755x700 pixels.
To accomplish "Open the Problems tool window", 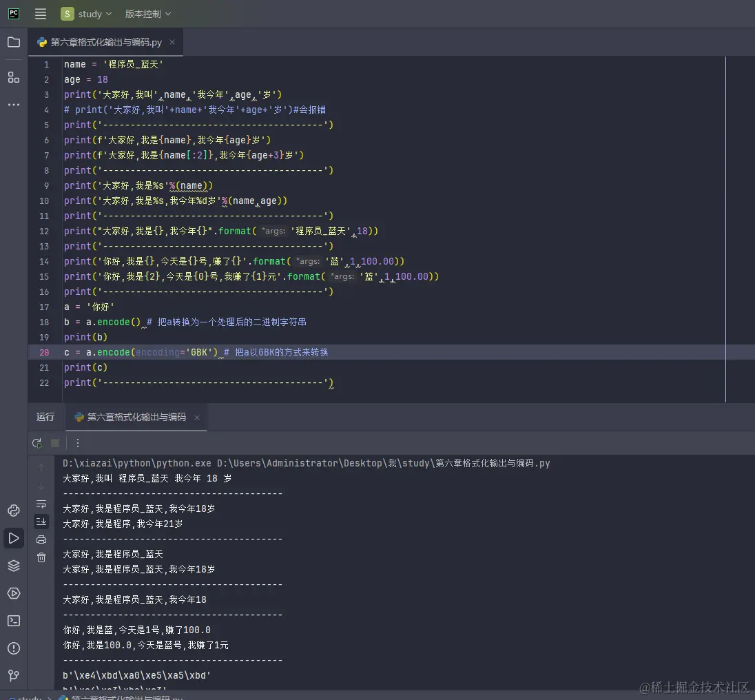I will (x=14, y=648).
